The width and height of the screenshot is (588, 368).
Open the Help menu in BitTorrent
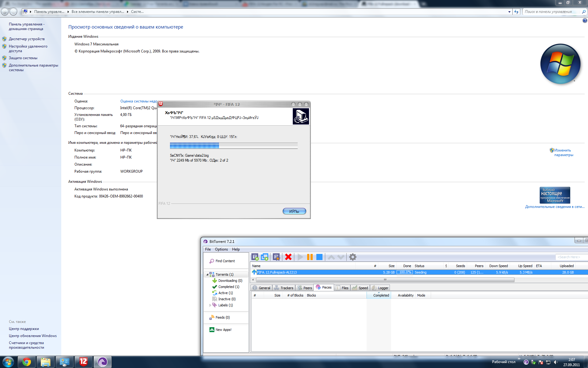236,249
